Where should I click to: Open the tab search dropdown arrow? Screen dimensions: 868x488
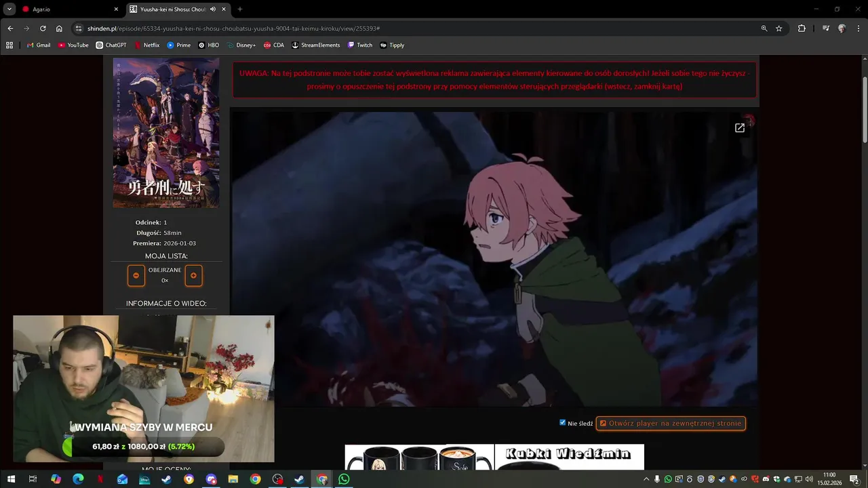[9, 9]
